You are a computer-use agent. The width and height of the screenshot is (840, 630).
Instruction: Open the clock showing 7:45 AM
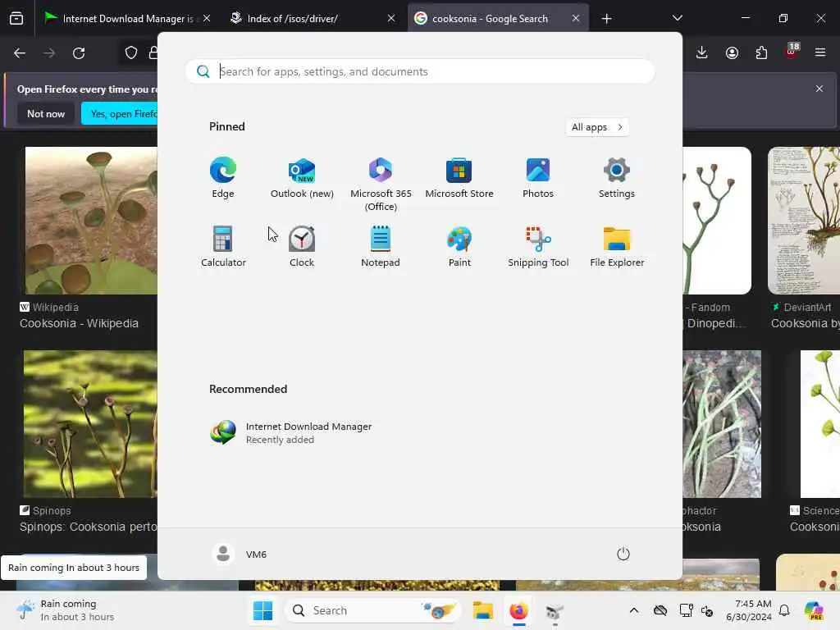click(749, 610)
